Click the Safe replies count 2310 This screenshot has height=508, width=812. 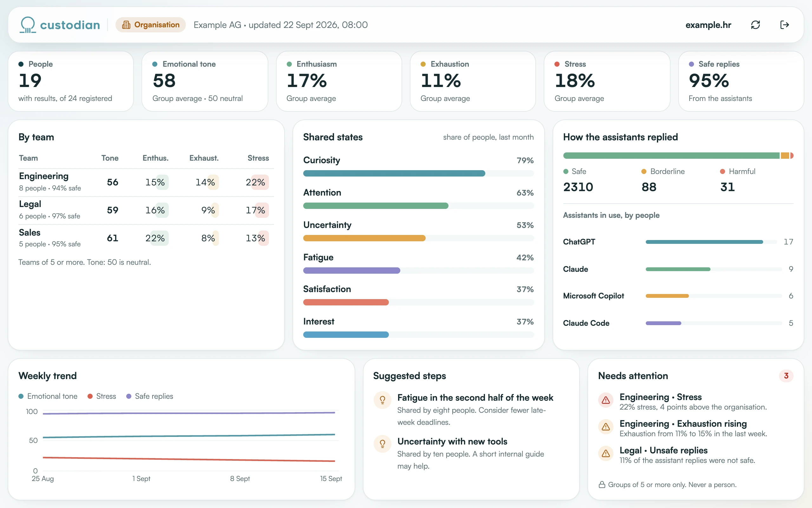(578, 187)
